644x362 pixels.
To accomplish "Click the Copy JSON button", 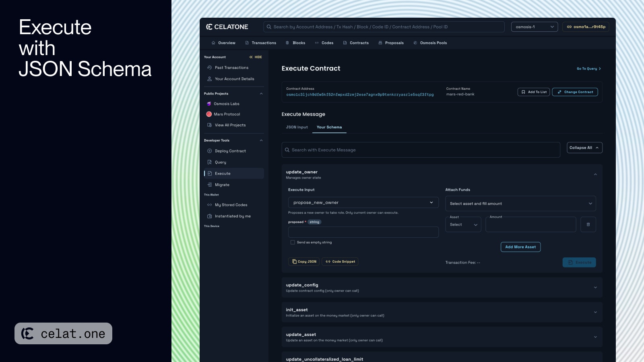I will coord(304,261).
